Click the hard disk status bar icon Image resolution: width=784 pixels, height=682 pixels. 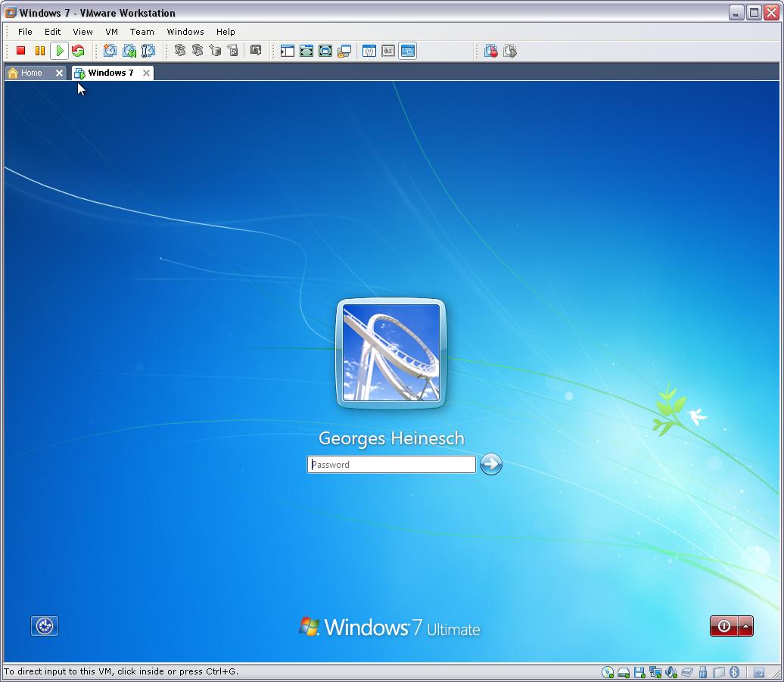pos(624,672)
